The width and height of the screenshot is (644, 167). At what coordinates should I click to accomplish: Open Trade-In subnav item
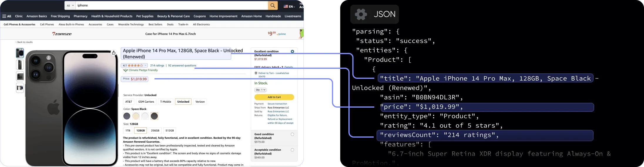pyautogui.click(x=183, y=24)
